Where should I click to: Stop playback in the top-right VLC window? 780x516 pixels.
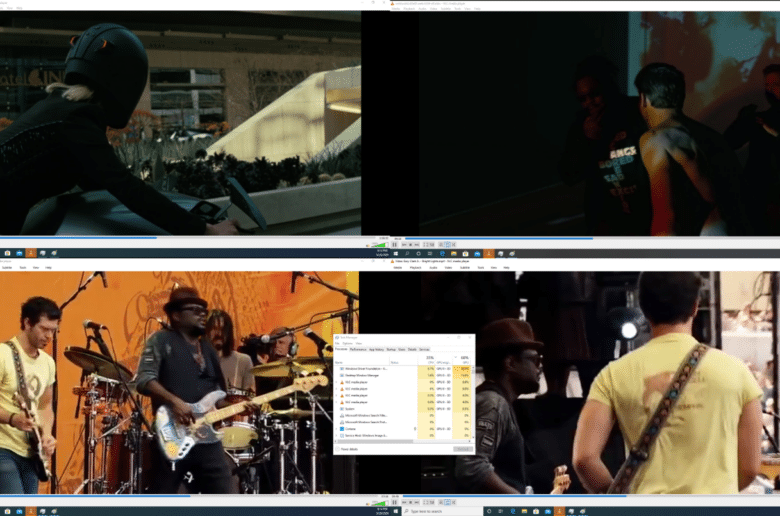[x=411, y=245]
